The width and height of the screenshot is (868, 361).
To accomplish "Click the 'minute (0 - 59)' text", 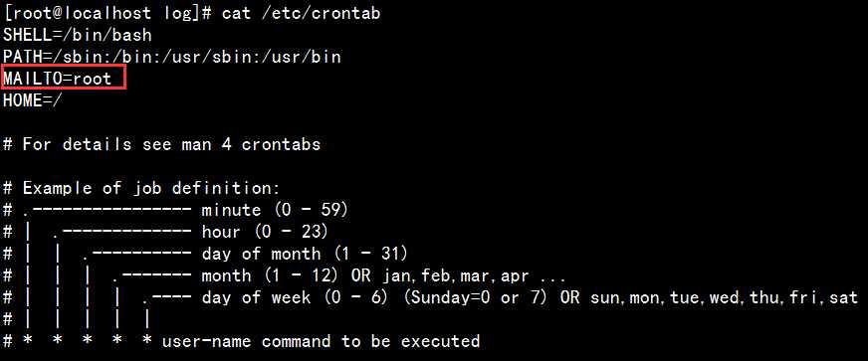I will pos(275,210).
